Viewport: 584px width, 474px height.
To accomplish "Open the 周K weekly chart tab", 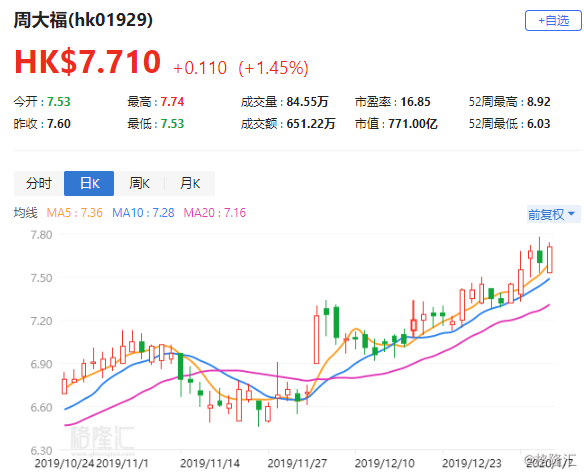I will pos(139,183).
